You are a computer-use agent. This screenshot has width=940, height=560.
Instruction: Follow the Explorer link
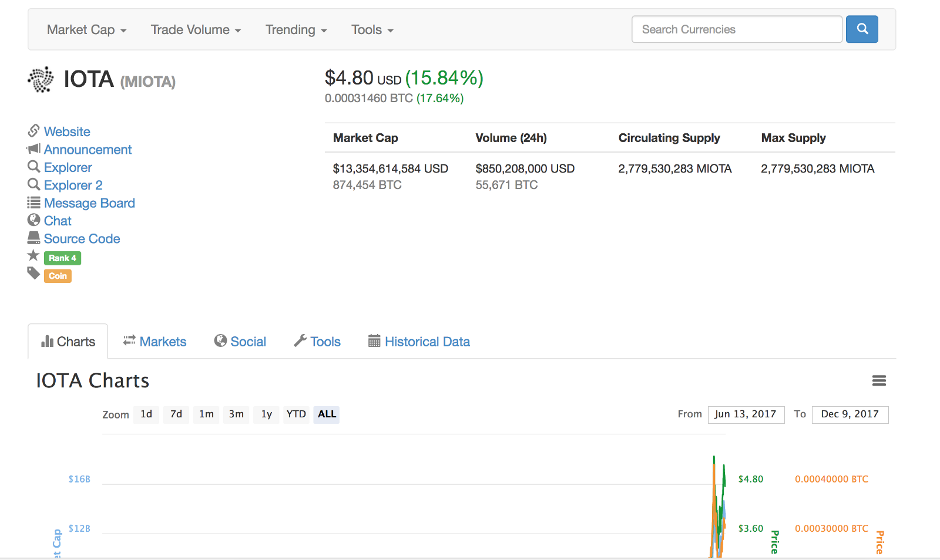coord(68,167)
